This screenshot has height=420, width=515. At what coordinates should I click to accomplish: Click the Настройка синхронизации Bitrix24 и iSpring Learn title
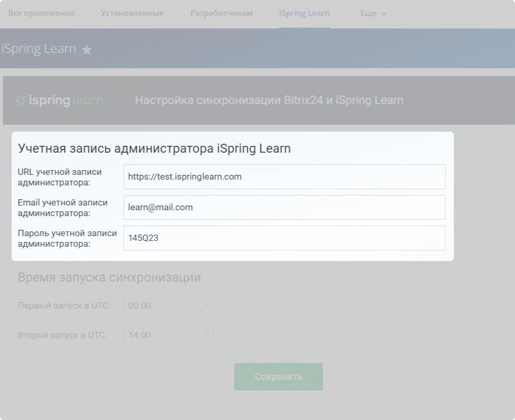[x=269, y=100]
